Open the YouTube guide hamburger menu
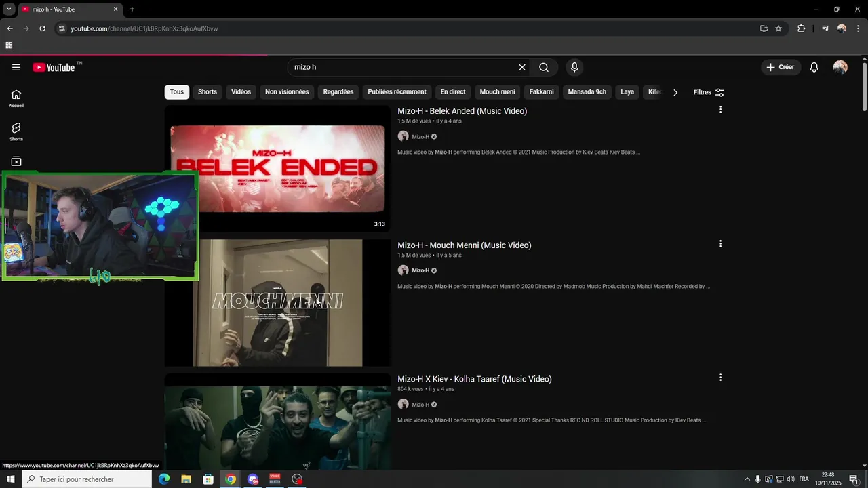The width and height of the screenshot is (868, 488). tap(16, 67)
